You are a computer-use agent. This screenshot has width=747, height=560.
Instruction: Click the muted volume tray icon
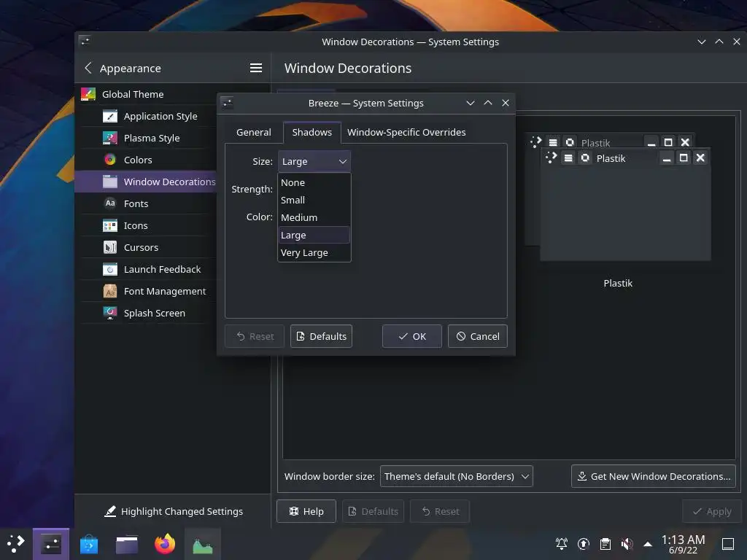click(x=627, y=544)
